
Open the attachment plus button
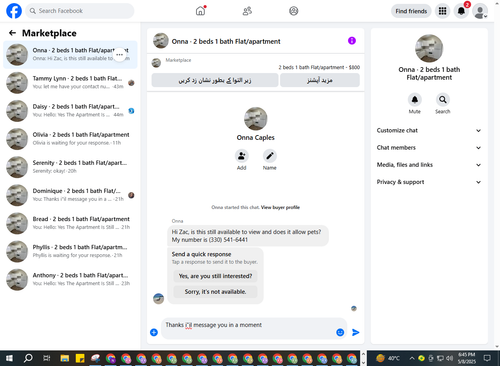coord(154,332)
